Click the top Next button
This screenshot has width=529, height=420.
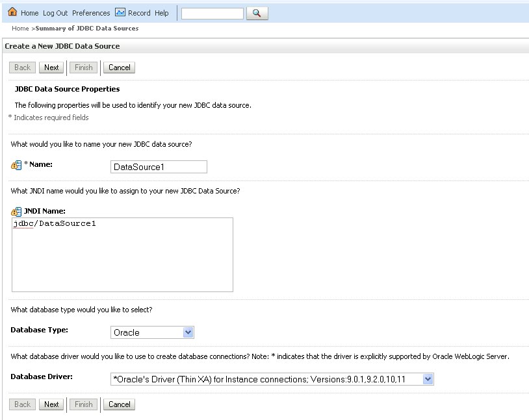pos(51,67)
